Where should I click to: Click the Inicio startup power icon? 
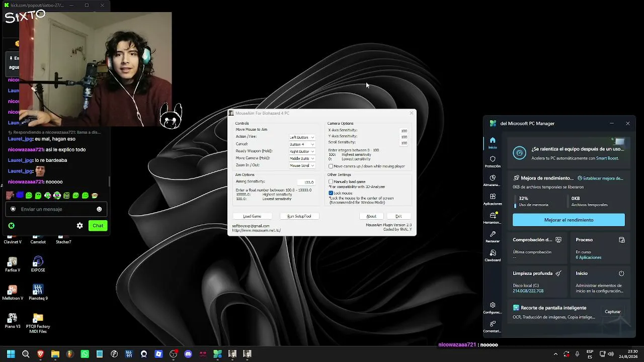(621, 274)
